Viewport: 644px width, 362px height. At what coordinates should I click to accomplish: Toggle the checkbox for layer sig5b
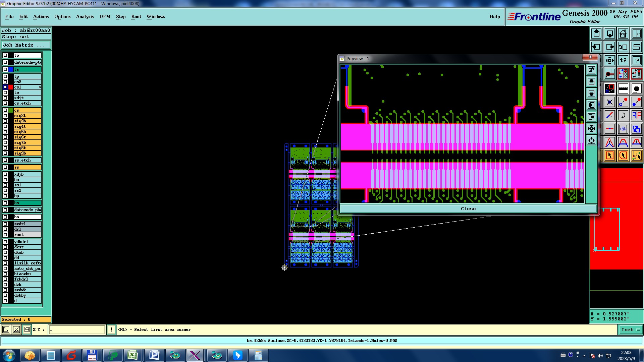pyautogui.click(x=5, y=132)
